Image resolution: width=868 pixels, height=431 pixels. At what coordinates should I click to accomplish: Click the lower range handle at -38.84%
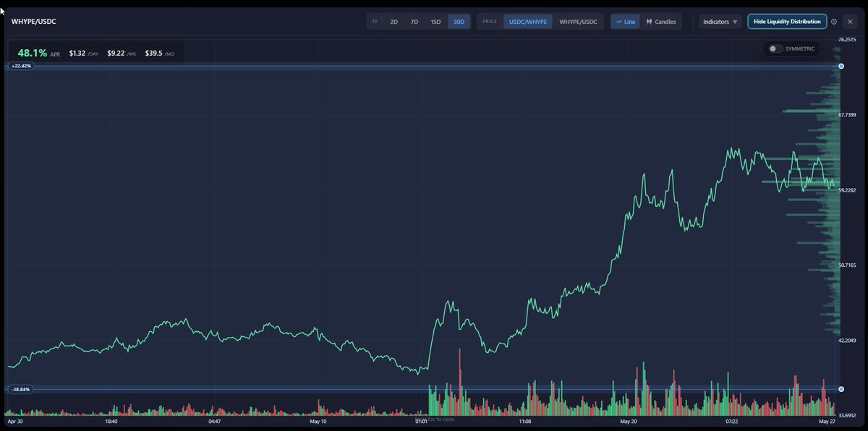tap(841, 389)
